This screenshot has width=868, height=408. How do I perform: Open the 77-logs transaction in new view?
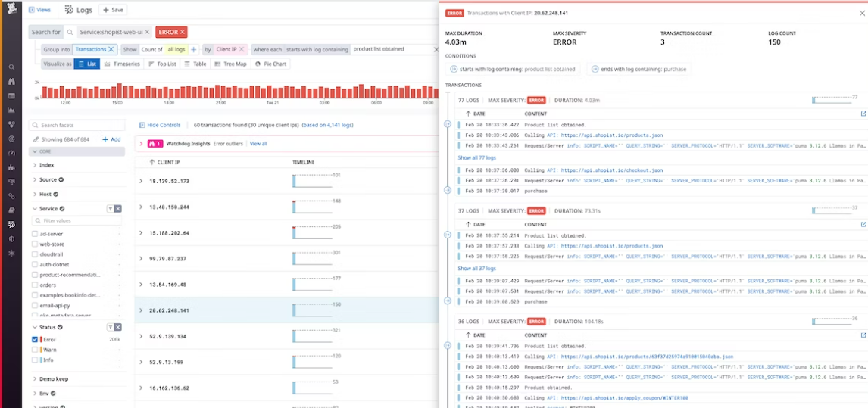tap(863, 114)
